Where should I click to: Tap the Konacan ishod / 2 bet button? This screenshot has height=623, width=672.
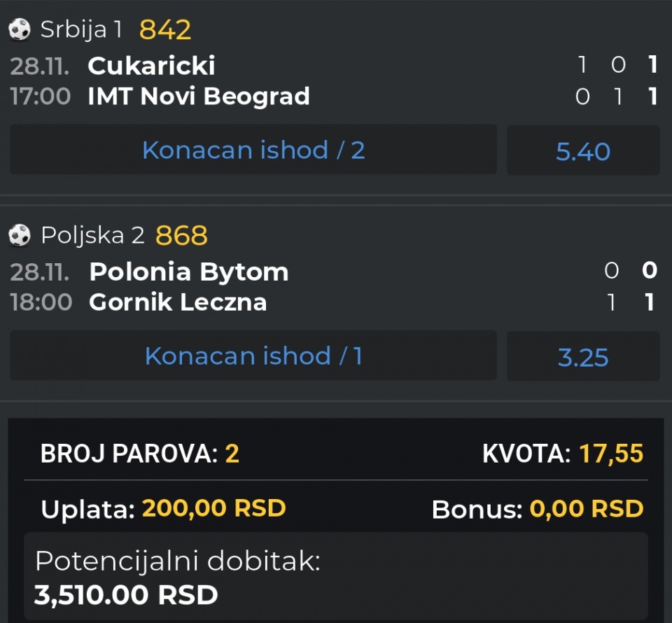pos(253,150)
